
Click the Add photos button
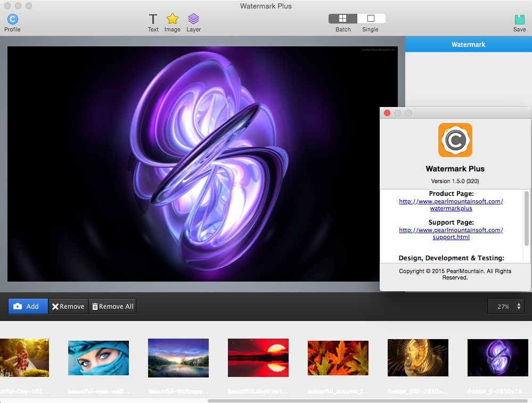[x=28, y=306]
